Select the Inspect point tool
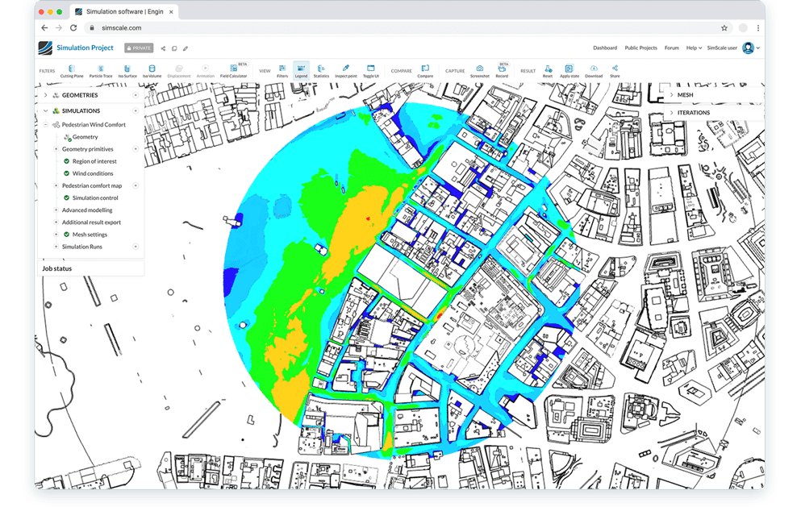The height and width of the screenshot is (532, 801). pyautogui.click(x=344, y=69)
